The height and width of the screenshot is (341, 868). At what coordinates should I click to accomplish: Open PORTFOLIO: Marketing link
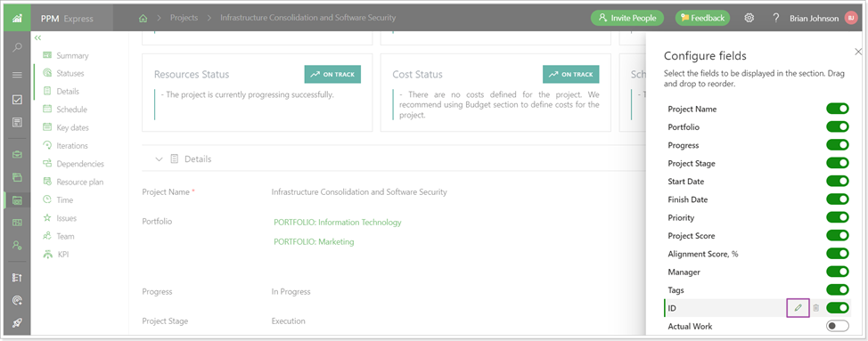tap(314, 241)
